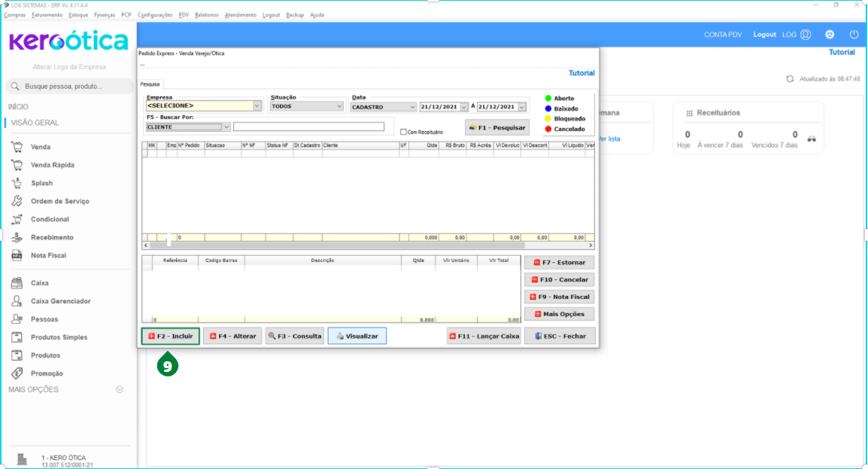Open Produtos Simples icon
Image resolution: width=868 pixels, height=469 pixels.
click(x=17, y=337)
